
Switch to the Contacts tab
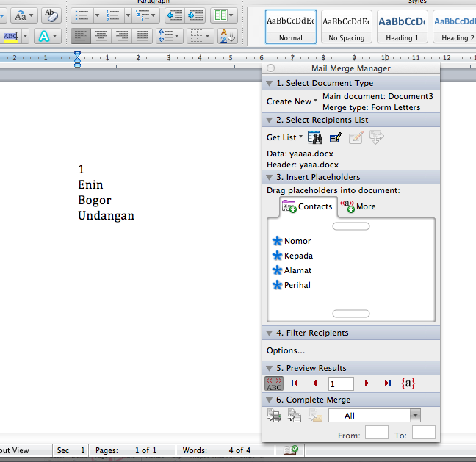307,206
